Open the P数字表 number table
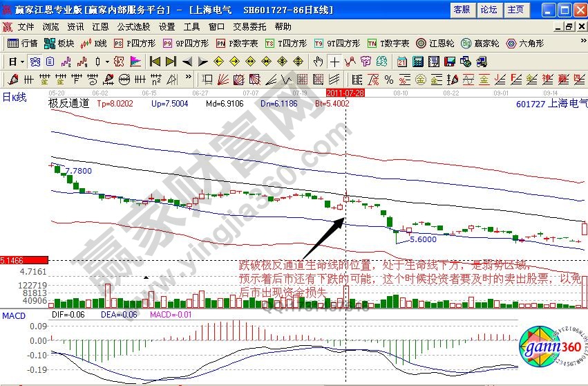The height and width of the screenshot is (386, 588). click(x=238, y=44)
